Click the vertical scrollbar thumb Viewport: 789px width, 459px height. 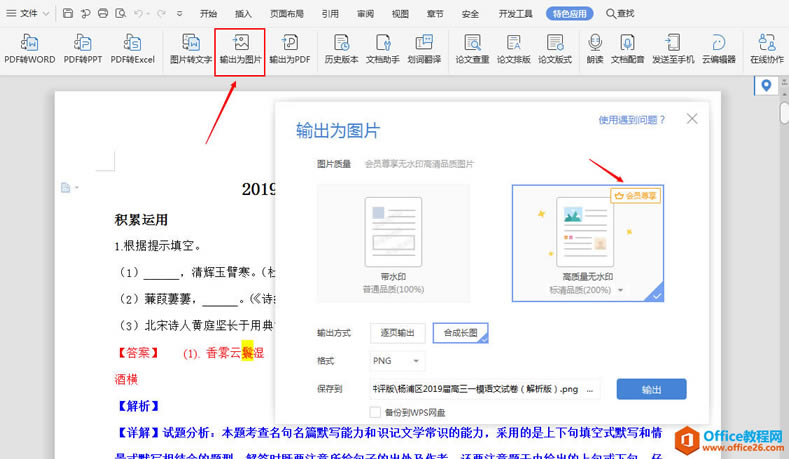click(x=784, y=113)
